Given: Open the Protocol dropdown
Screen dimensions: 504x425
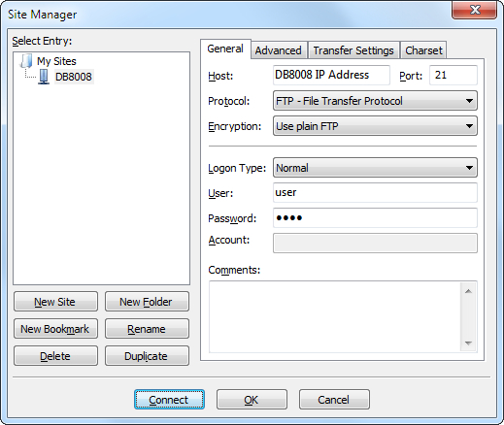Looking at the screenshot, I should click(x=375, y=101).
